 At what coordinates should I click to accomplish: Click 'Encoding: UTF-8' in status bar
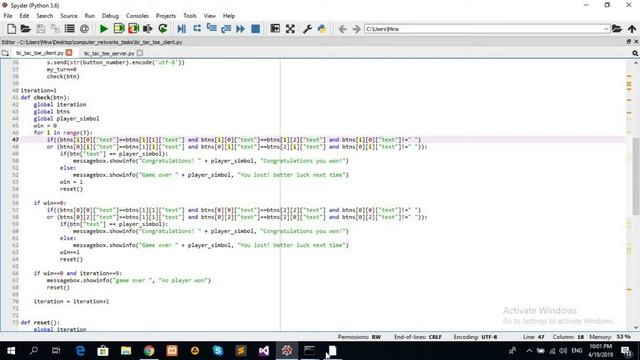[475, 337]
